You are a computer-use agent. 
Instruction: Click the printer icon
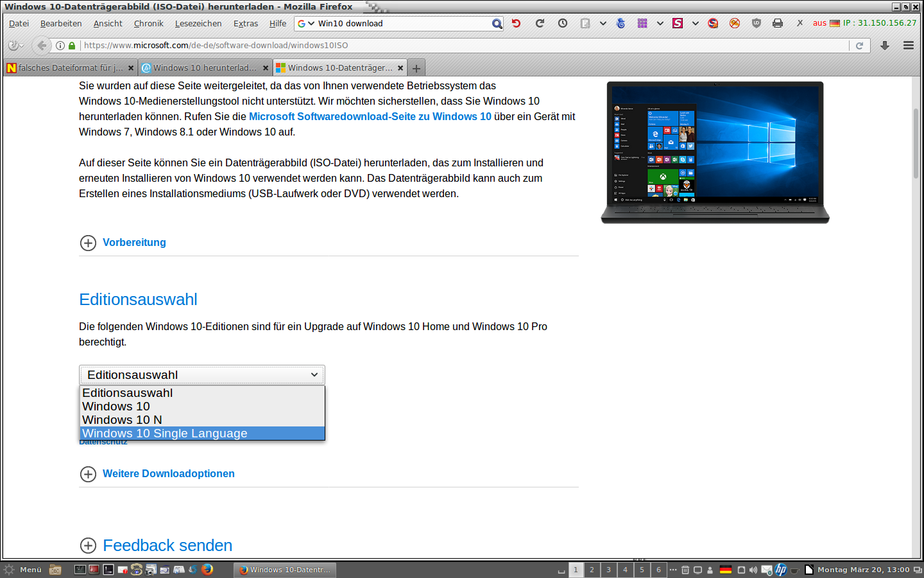[778, 23]
